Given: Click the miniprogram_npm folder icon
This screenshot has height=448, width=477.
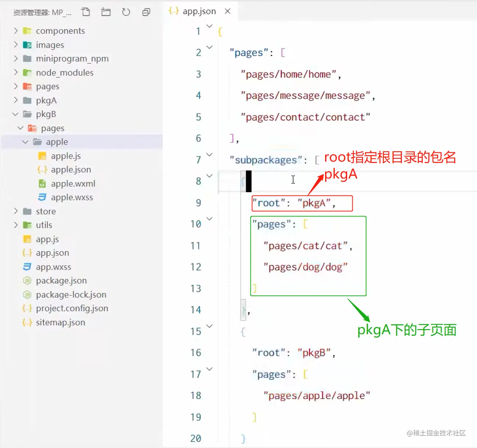Looking at the screenshot, I should coord(27,59).
